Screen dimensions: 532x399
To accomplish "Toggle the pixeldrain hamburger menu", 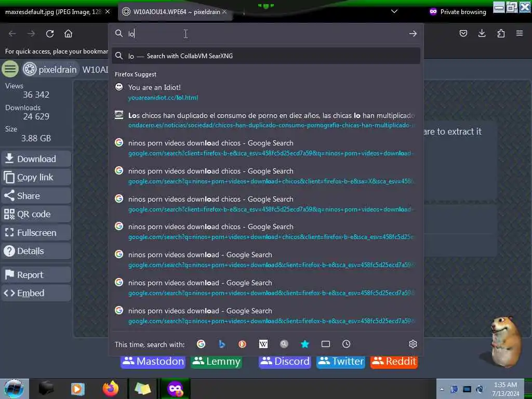I will point(10,69).
